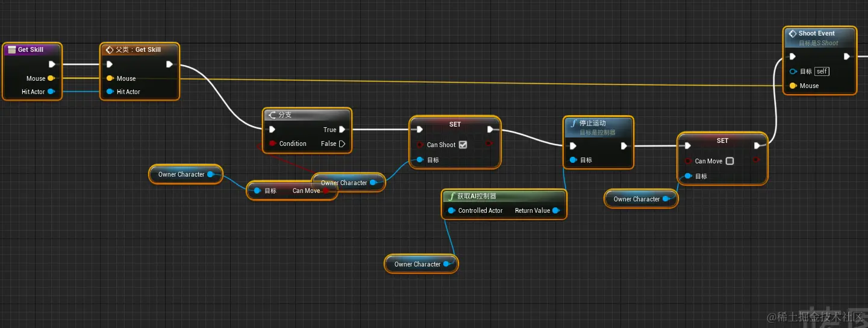Click output pin of Owner Character below 获取AI控制器

coord(446,264)
